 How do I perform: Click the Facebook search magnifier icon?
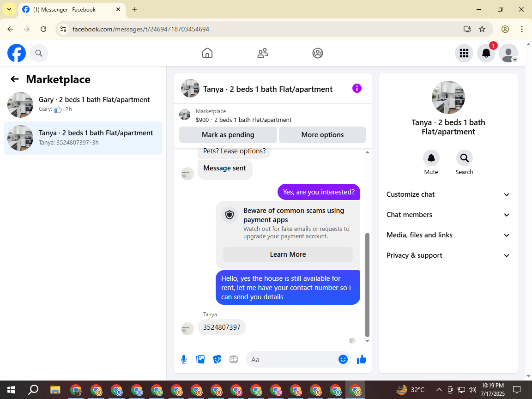(x=39, y=53)
